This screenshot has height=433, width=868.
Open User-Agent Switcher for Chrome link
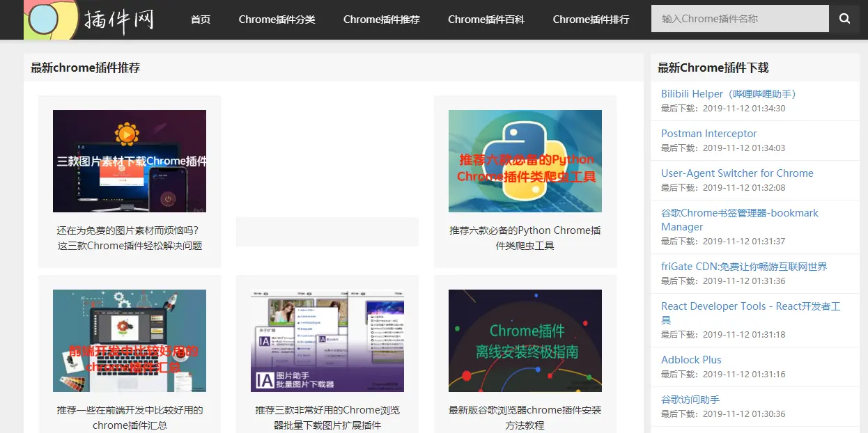pyautogui.click(x=737, y=173)
